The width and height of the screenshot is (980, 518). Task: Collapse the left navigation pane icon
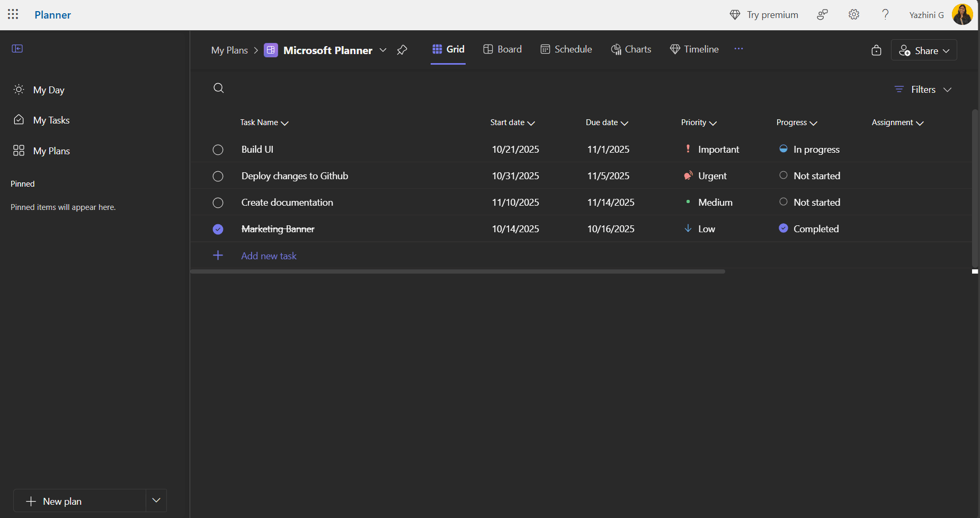(17, 49)
